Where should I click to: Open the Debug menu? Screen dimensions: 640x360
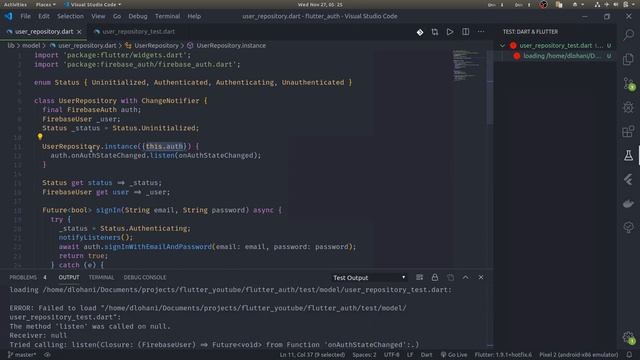(x=138, y=16)
